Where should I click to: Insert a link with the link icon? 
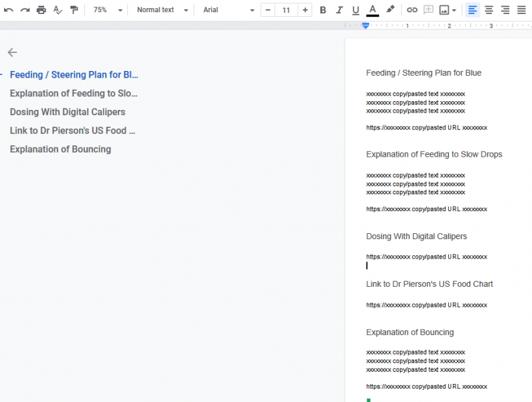412,10
